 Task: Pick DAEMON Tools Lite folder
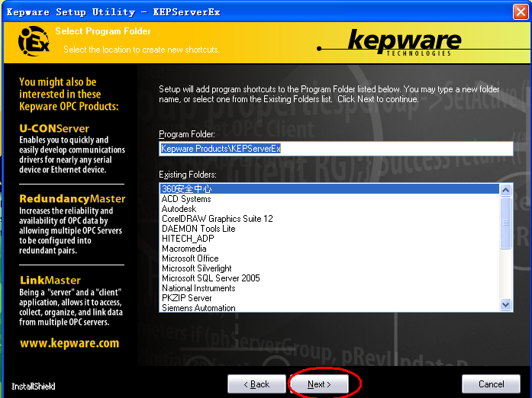tap(198, 229)
